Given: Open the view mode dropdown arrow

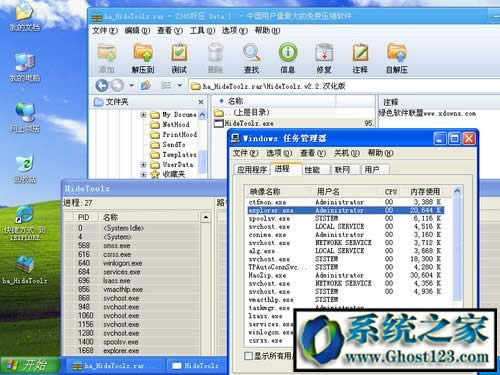Looking at the screenshot, I should [x=180, y=86].
